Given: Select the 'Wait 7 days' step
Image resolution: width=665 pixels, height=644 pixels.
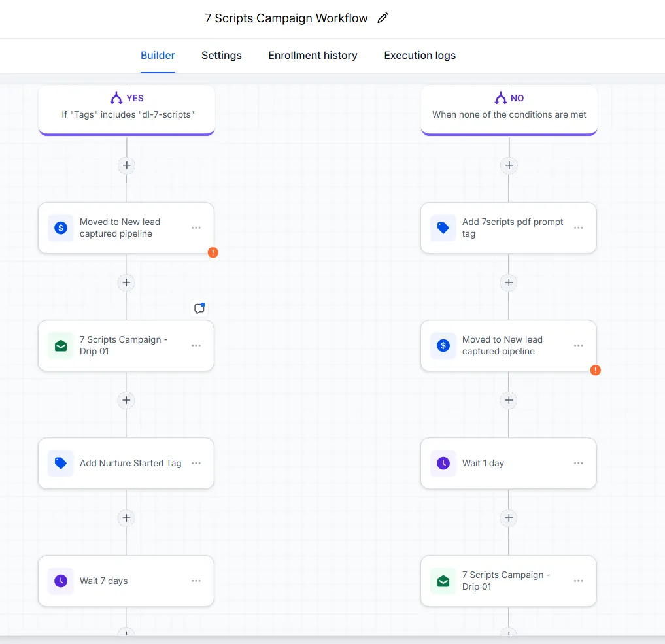Looking at the screenshot, I should pos(126,581).
